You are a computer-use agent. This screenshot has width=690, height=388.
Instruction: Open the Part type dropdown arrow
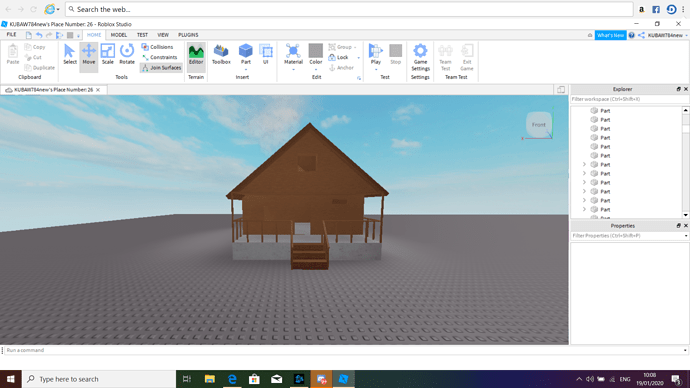click(246, 70)
